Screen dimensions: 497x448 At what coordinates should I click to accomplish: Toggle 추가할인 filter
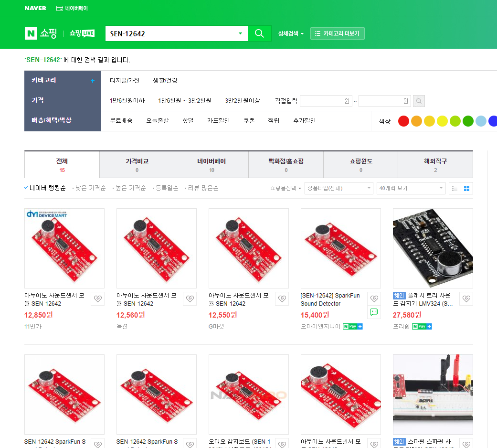point(304,120)
